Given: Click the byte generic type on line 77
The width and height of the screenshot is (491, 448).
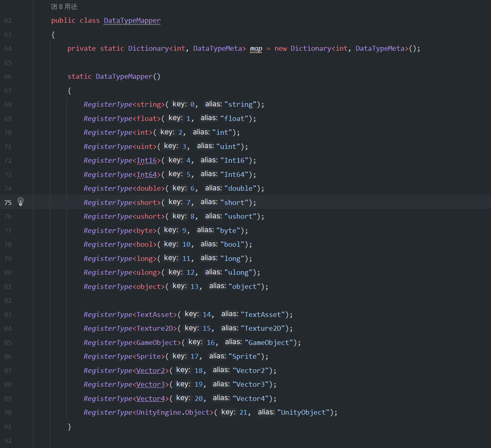Looking at the screenshot, I should (x=145, y=230).
